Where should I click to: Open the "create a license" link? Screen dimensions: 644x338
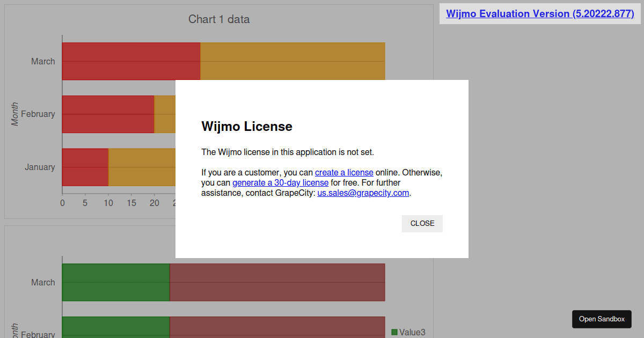click(x=344, y=172)
